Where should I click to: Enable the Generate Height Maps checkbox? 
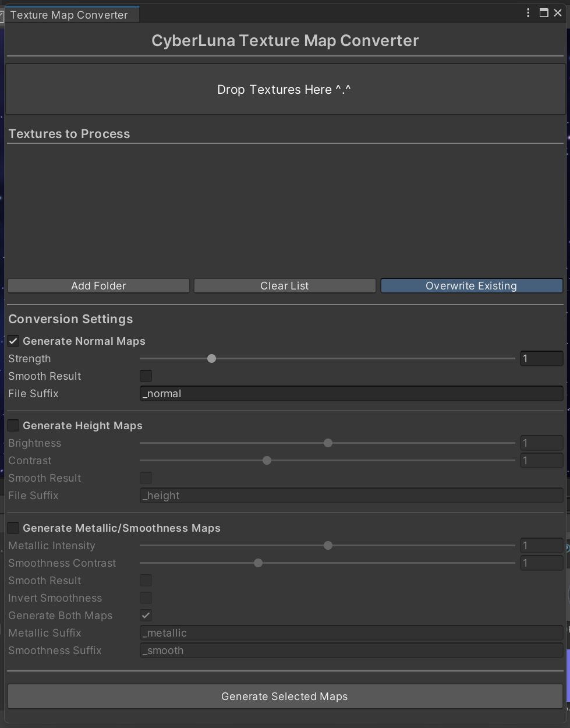coord(13,425)
